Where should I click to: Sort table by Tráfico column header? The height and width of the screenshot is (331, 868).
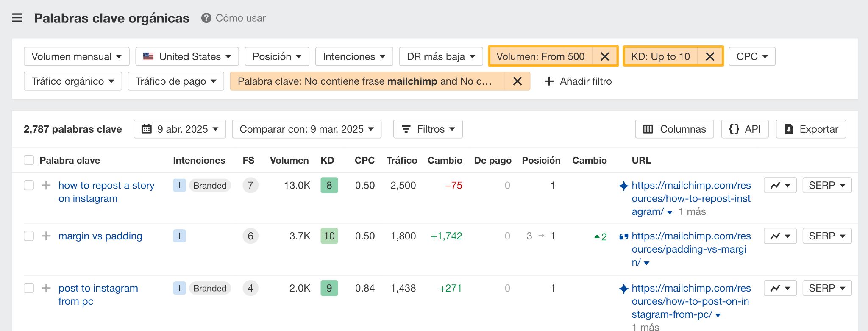tap(401, 160)
